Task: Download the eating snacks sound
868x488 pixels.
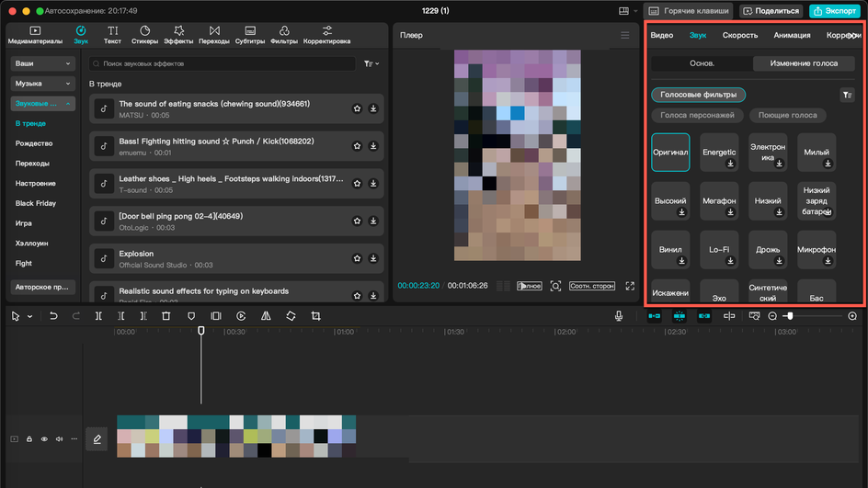Action: click(373, 108)
